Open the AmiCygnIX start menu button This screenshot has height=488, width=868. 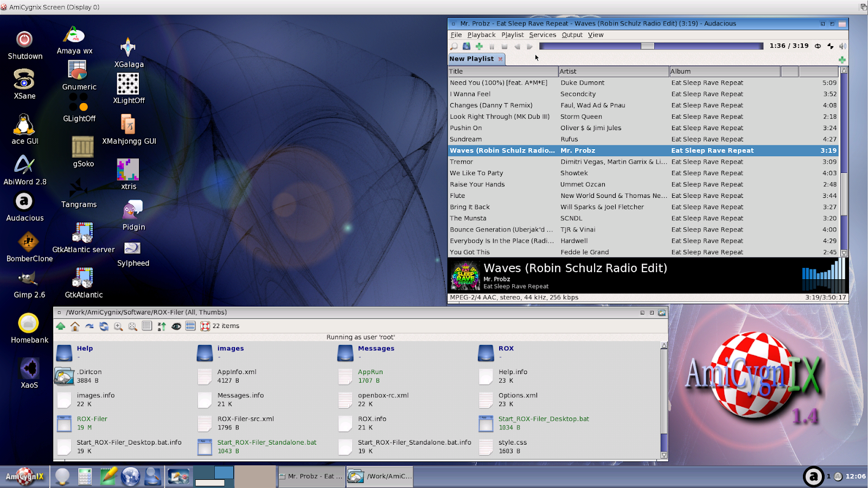(x=25, y=477)
